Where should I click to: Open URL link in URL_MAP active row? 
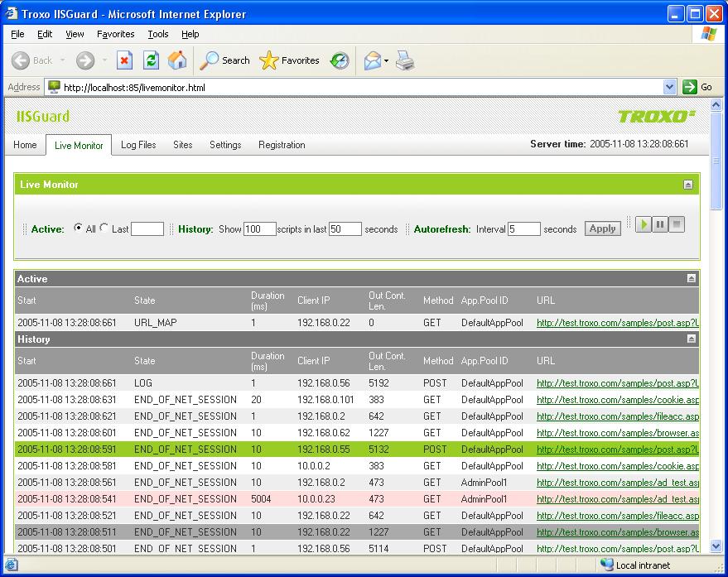(x=618, y=323)
